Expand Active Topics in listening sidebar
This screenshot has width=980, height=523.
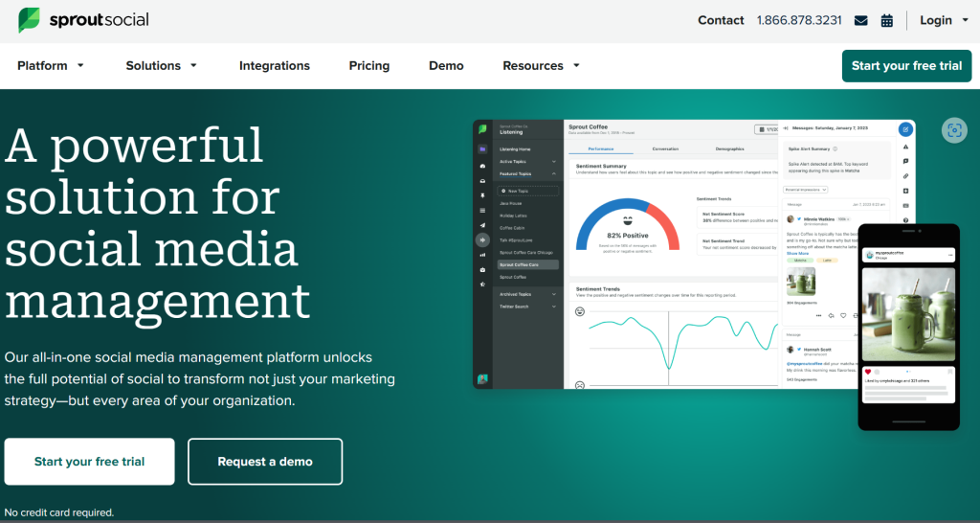pos(554,162)
